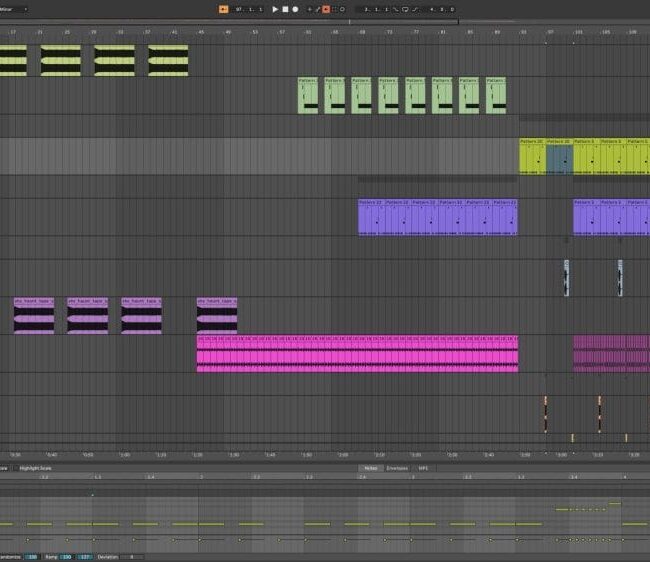Viewport: 650px width, 562px height.
Task: Click the Deviation value field
Action: pos(130,556)
